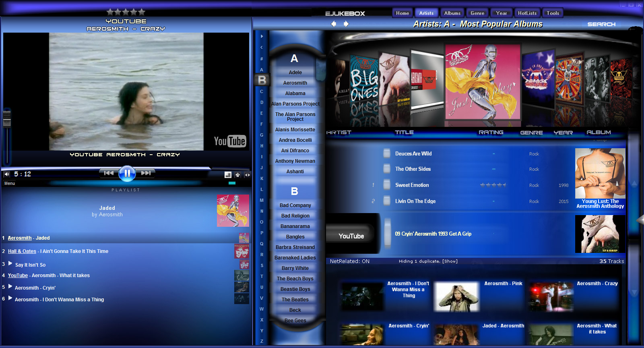Screen dimensions: 644x348
Task: Switch to the Albums tab
Action: (452, 13)
